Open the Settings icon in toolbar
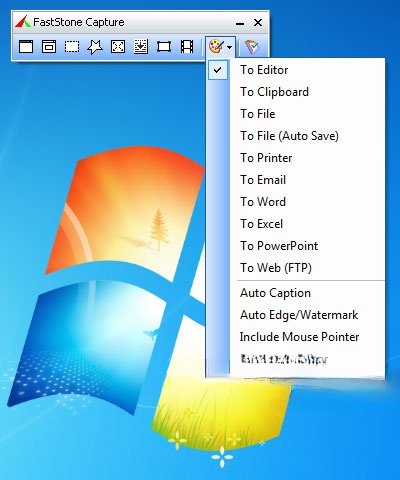Image resolution: width=400 pixels, height=480 pixels. (252, 47)
